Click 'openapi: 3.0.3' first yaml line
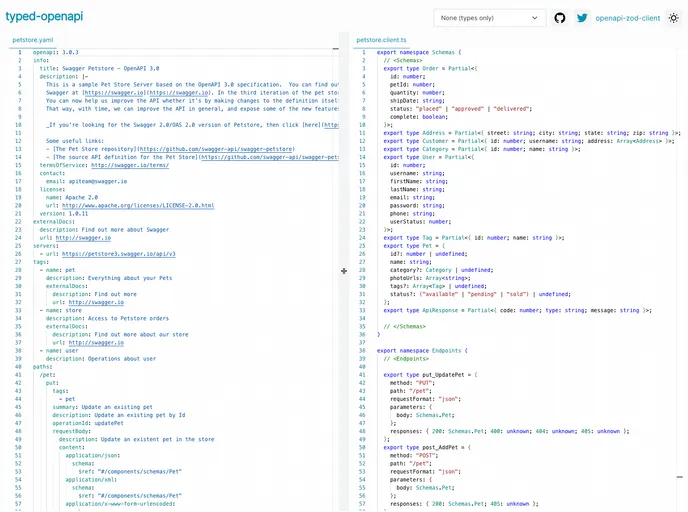The width and height of the screenshot is (688, 512). click(56, 52)
